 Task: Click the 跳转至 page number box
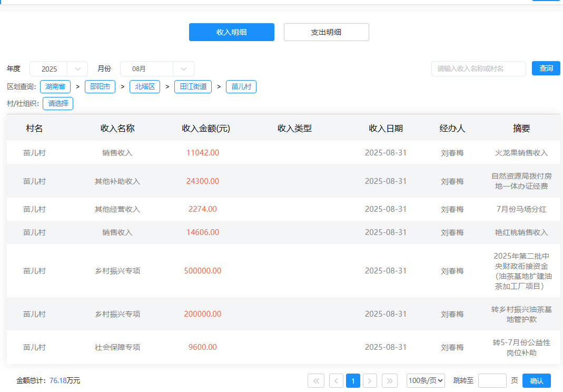point(492,380)
